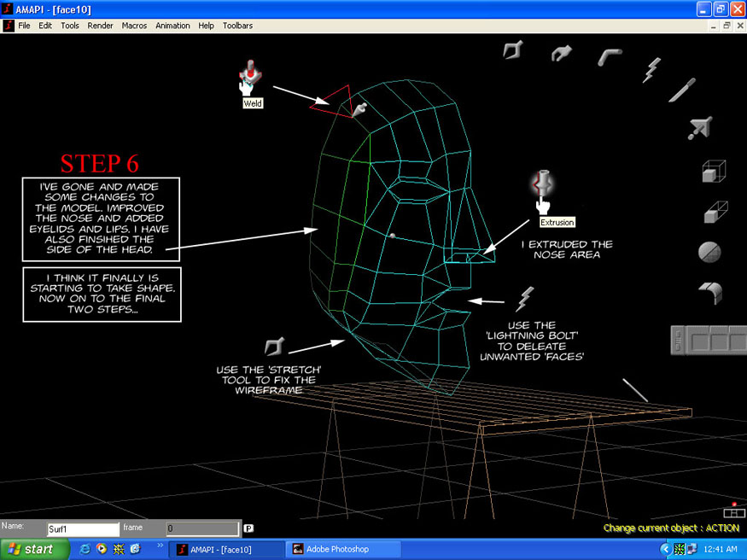Click the Windows Start button
The width and height of the screenshot is (747, 560).
pyautogui.click(x=30, y=549)
